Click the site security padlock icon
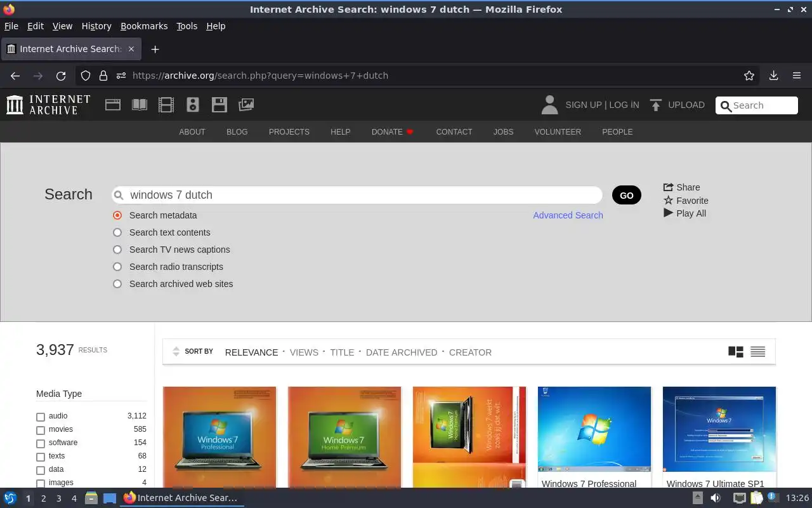Screen dimensions: 812x508 (x=103, y=76)
